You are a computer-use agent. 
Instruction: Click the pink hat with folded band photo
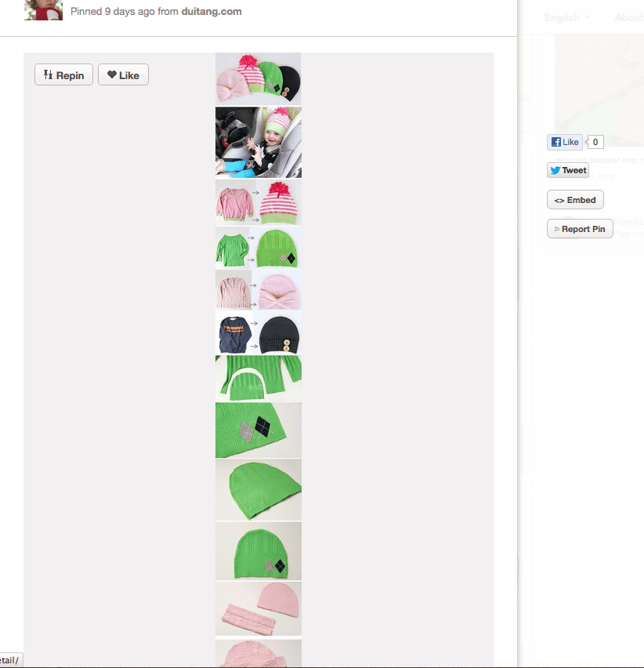[259, 608]
